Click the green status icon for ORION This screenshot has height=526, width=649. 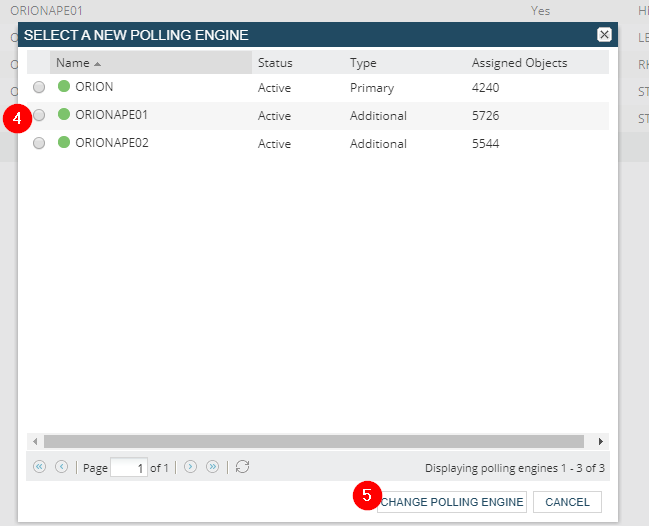point(64,86)
